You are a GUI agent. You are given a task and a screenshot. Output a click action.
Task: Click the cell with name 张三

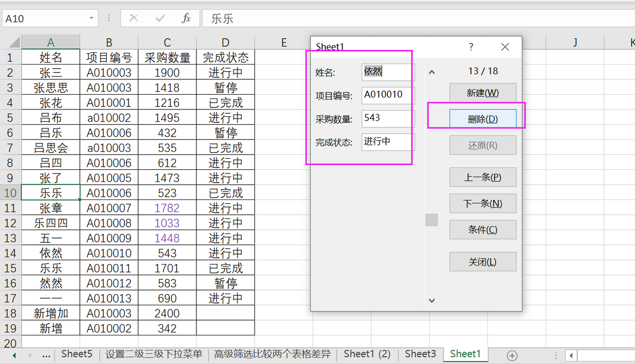[51, 72]
